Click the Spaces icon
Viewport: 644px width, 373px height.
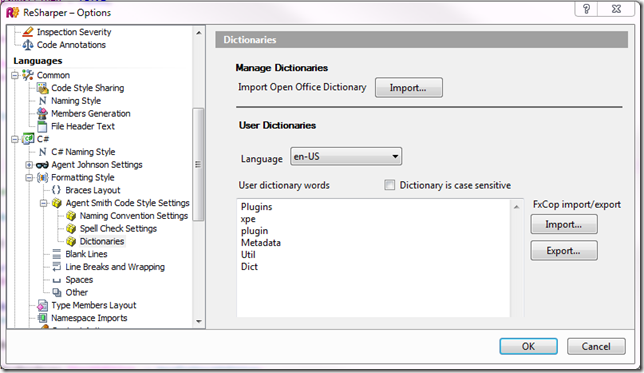[x=57, y=280]
